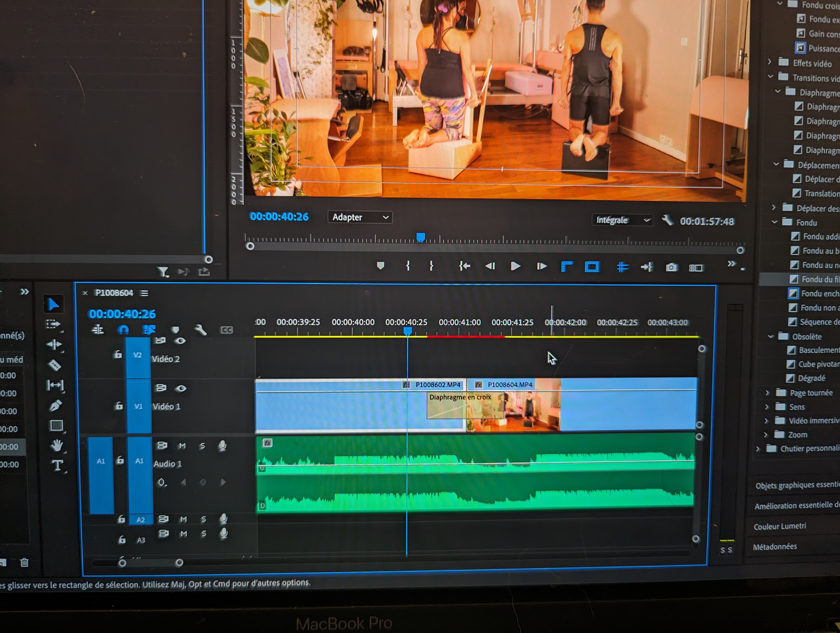Open timeline display settings wrench icon
Viewport: 840px width, 633px height.
[x=201, y=329]
